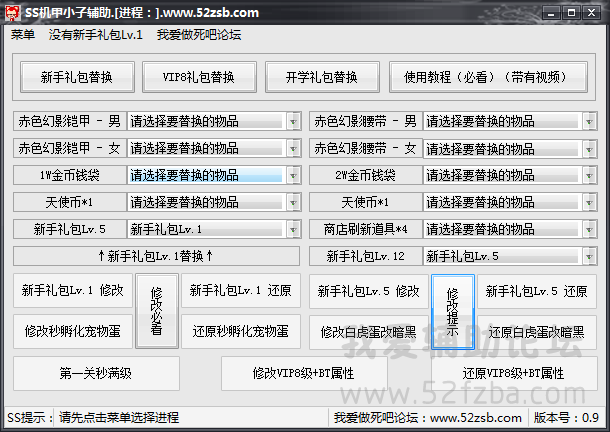
Task: Expand the right-column 天使币*1 dropdown
Action: tap(589, 202)
